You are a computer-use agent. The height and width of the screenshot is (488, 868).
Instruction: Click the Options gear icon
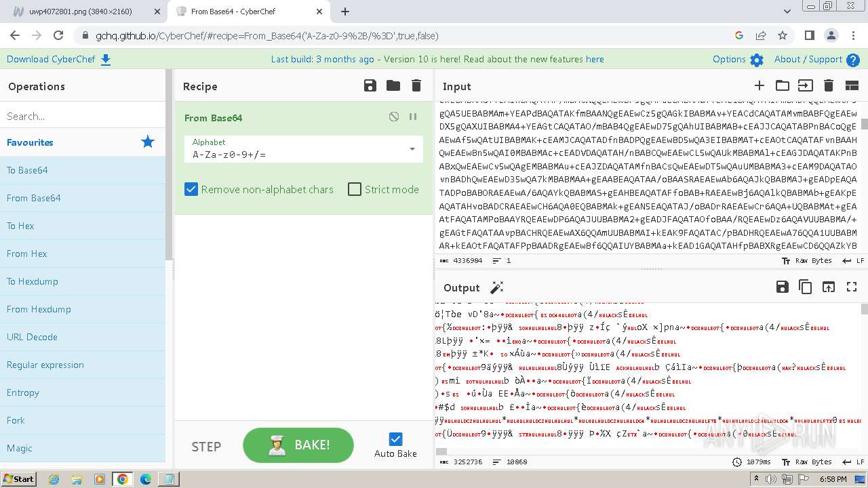click(x=757, y=60)
